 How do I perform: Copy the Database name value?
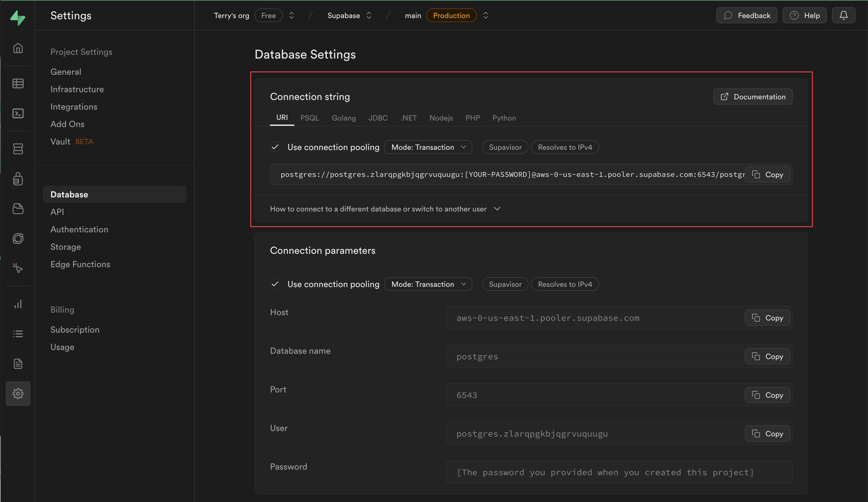[767, 356]
